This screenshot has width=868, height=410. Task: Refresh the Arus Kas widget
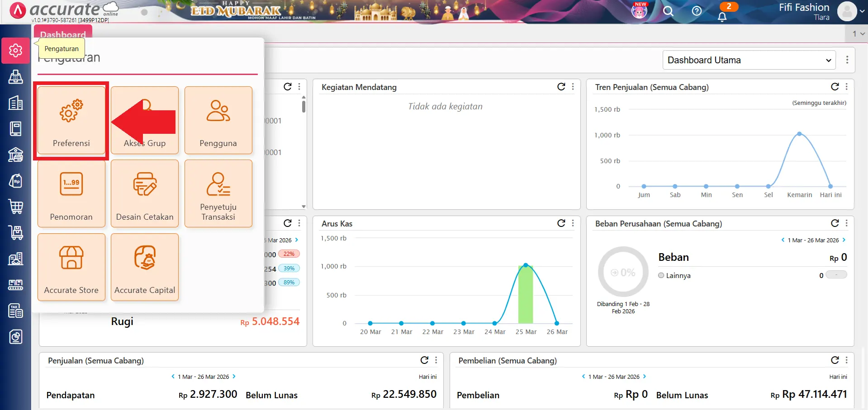561,223
